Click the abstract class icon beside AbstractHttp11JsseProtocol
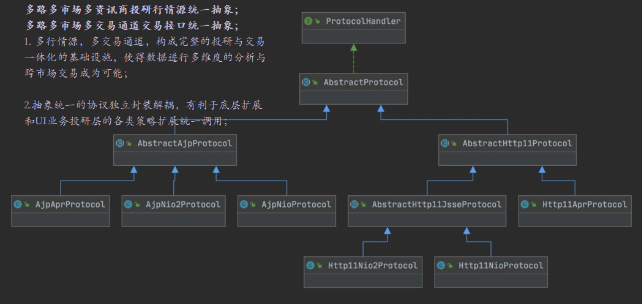Screen dimensions: 644x306 pos(354,204)
